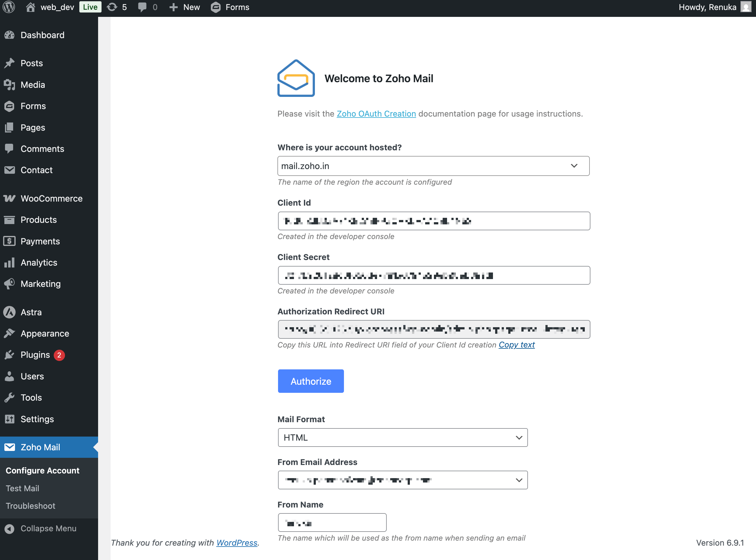Click the Payments sidebar icon

(x=9, y=241)
